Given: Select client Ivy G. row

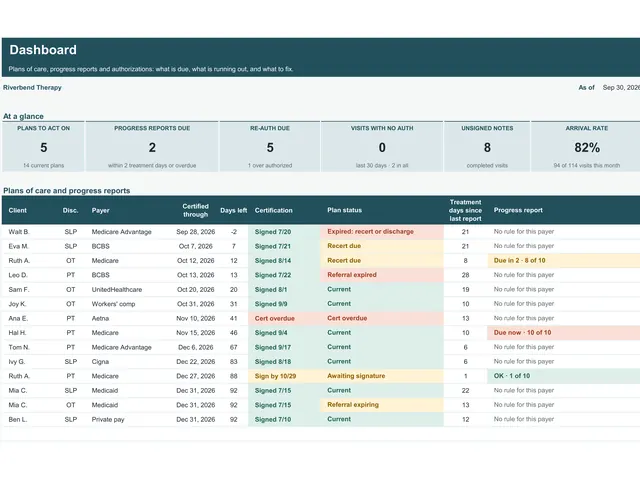Looking at the screenshot, I should [321, 362].
